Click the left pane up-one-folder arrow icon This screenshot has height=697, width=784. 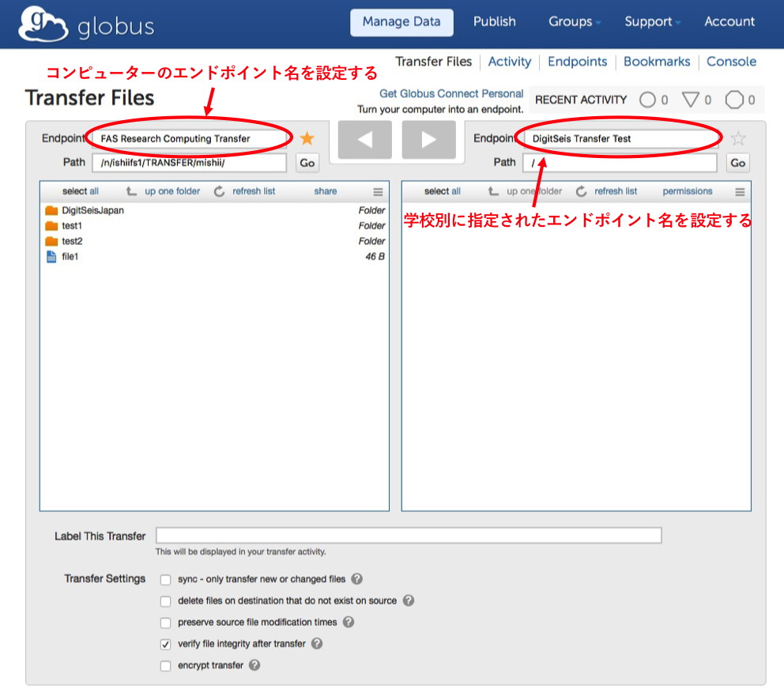[131, 191]
